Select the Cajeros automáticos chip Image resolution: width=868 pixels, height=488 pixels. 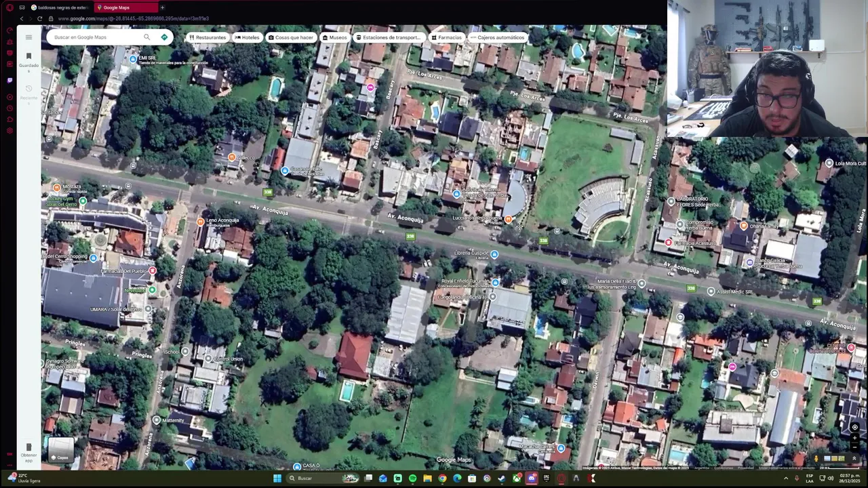pos(498,37)
